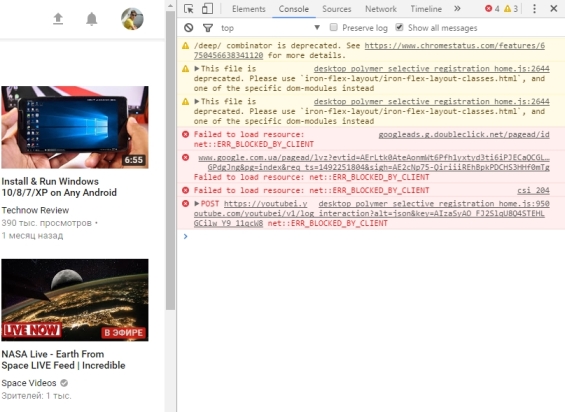
Task: Open the user avatar account menu
Action: tap(132, 19)
